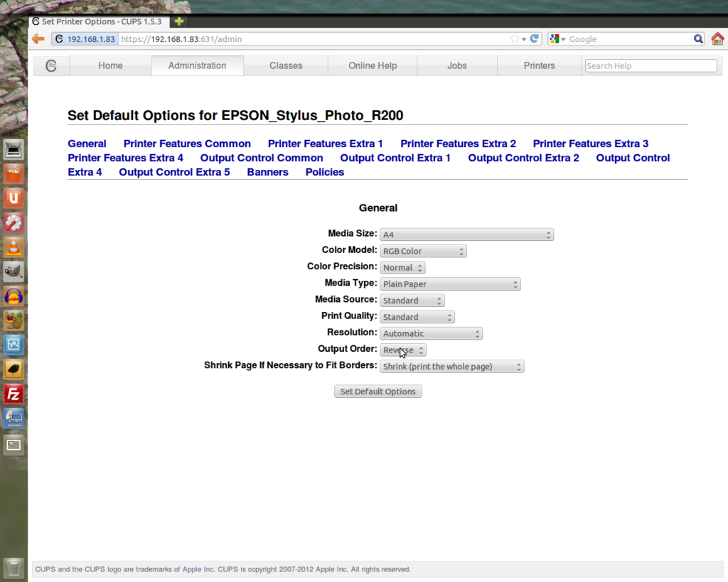The image size is (728, 582).
Task: Open the Output Control Extra 2 link
Action: pyautogui.click(x=524, y=158)
